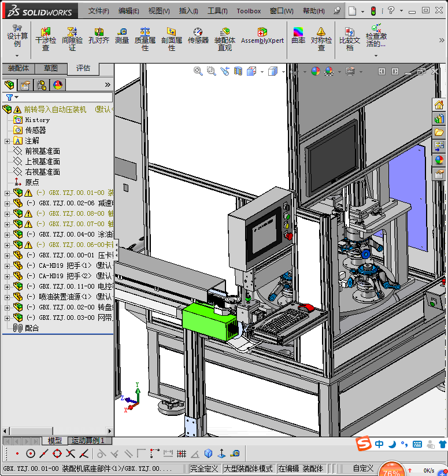The image size is (448, 476).
Task: Expand the GBX.YZJ.00.04-00 涂油 node
Action: (7, 235)
